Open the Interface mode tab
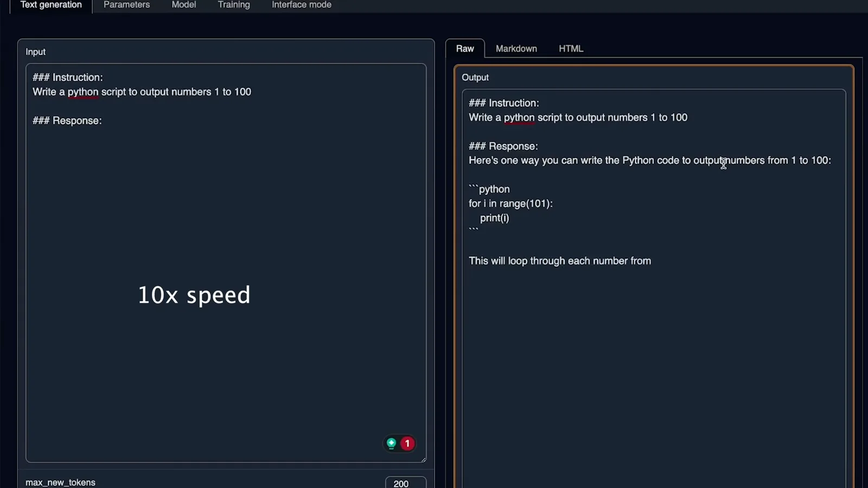The image size is (868, 488). click(301, 5)
